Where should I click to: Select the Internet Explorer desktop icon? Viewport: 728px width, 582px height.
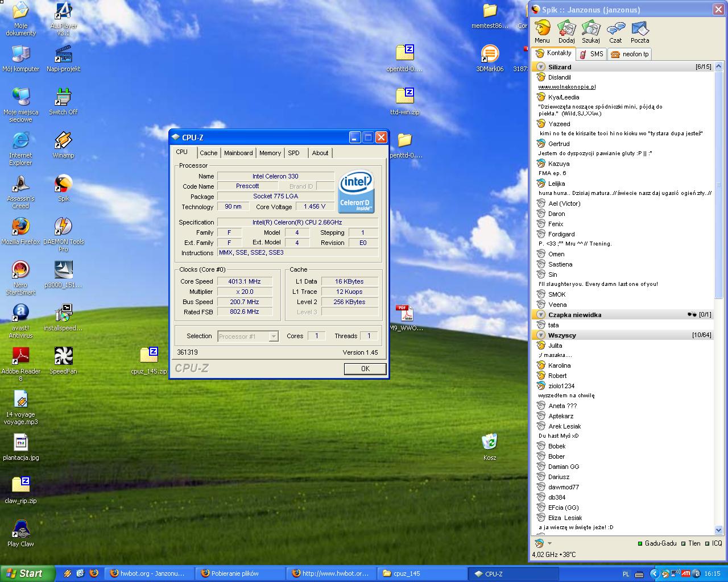coord(20,148)
